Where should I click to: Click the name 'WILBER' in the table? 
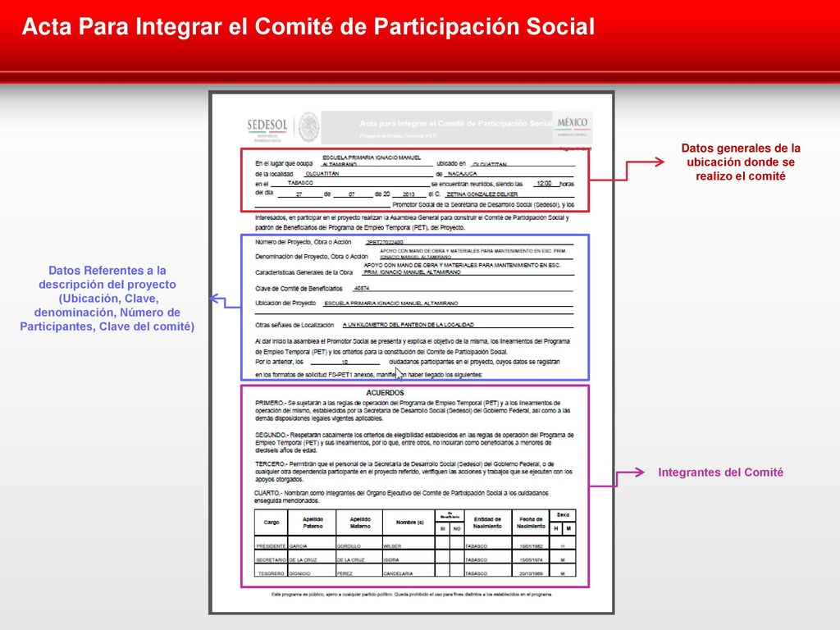click(x=393, y=546)
